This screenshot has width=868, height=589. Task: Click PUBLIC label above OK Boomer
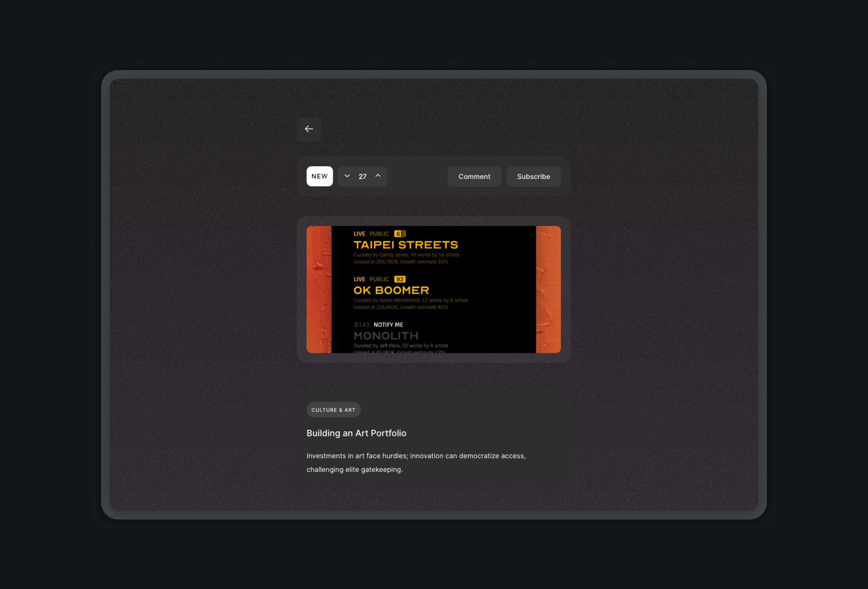click(x=379, y=279)
